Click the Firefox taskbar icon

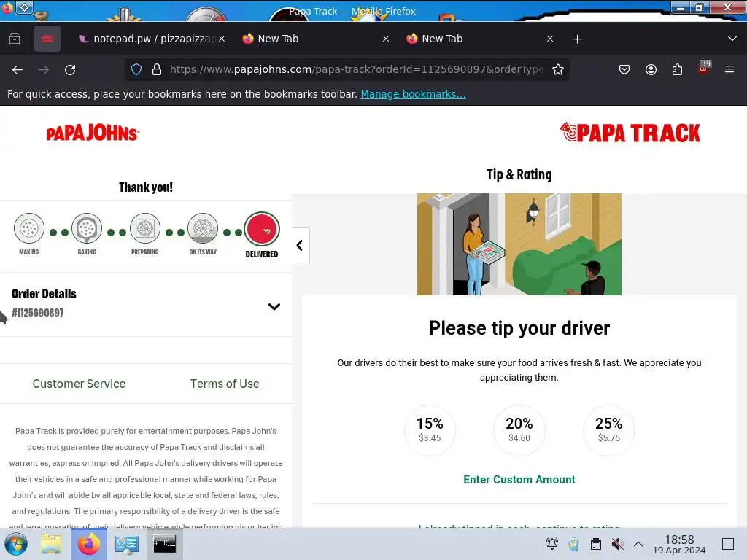click(x=88, y=544)
